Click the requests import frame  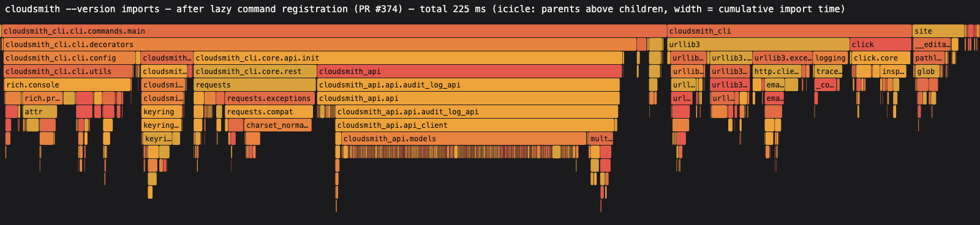click(x=255, y=85)
